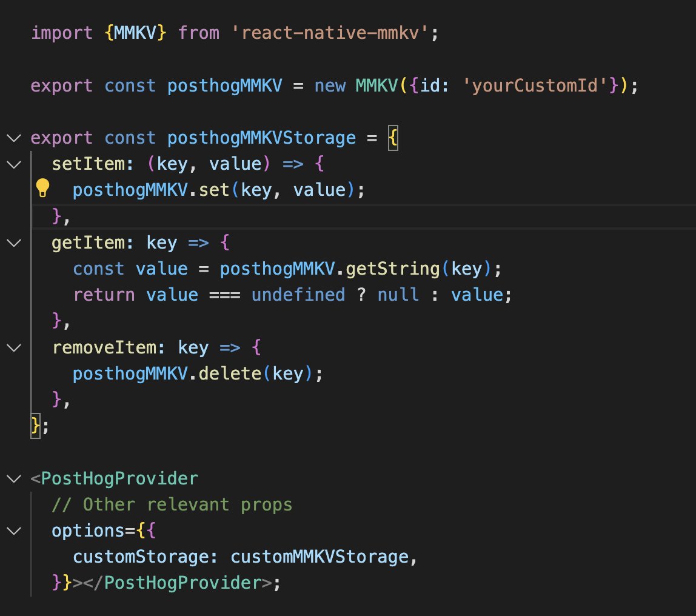Click the null keyword in ternary
This screenshot has width=696, height=616.
click(398, 295)
